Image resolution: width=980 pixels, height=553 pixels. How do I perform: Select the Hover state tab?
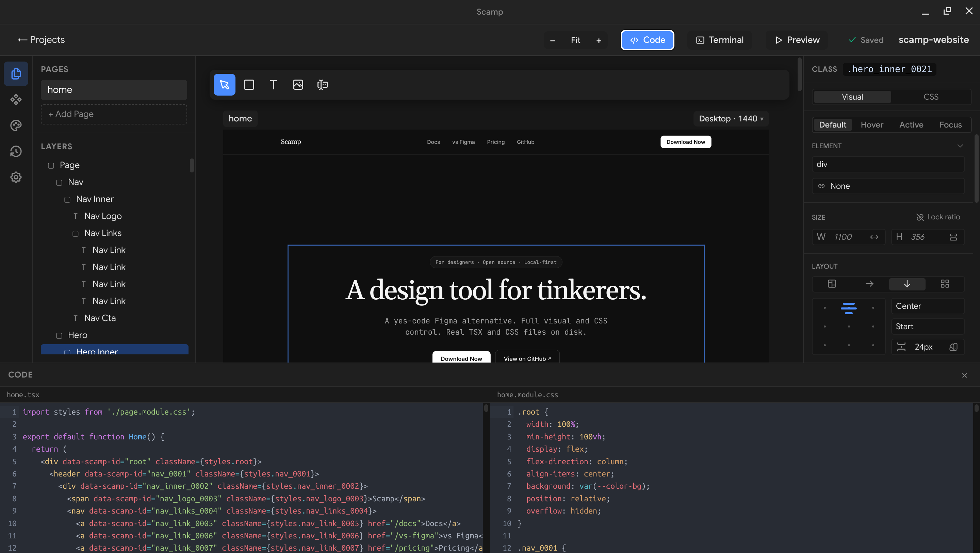(872, 125)
